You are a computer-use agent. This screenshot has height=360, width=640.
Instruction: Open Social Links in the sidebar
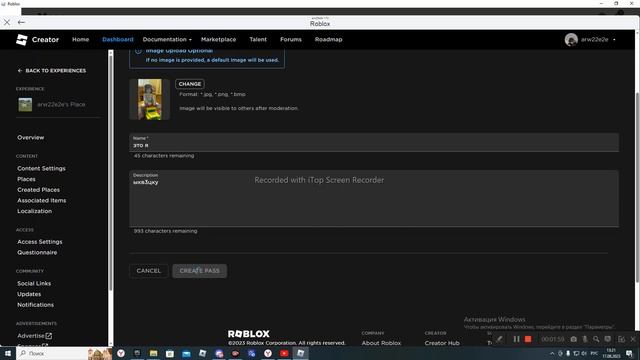coord(34,284)
